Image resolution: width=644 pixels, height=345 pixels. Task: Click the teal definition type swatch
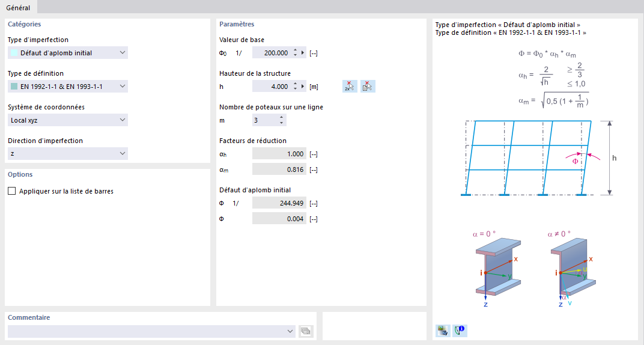(x=14, y=87)
